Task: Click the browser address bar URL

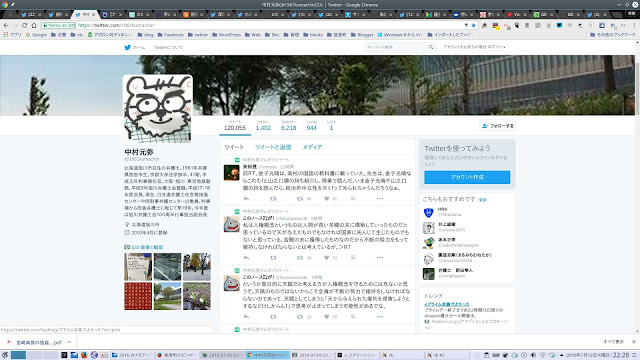Action: [116, 25]
